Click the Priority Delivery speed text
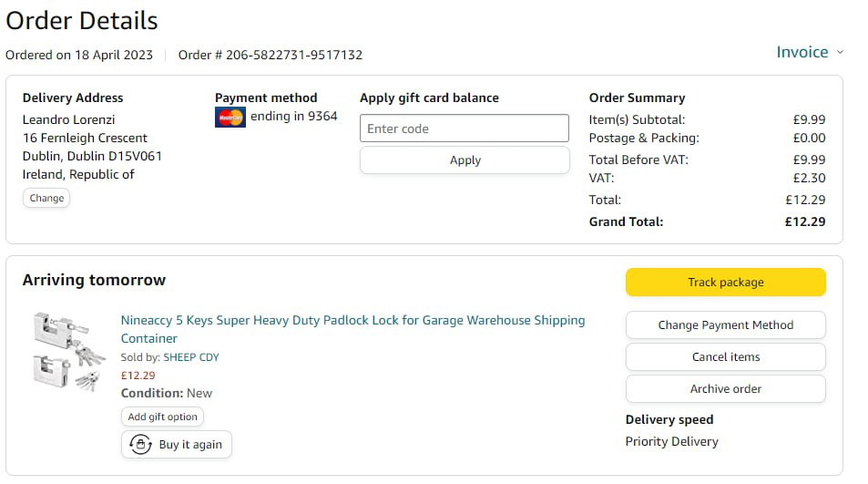 (671, 441)
